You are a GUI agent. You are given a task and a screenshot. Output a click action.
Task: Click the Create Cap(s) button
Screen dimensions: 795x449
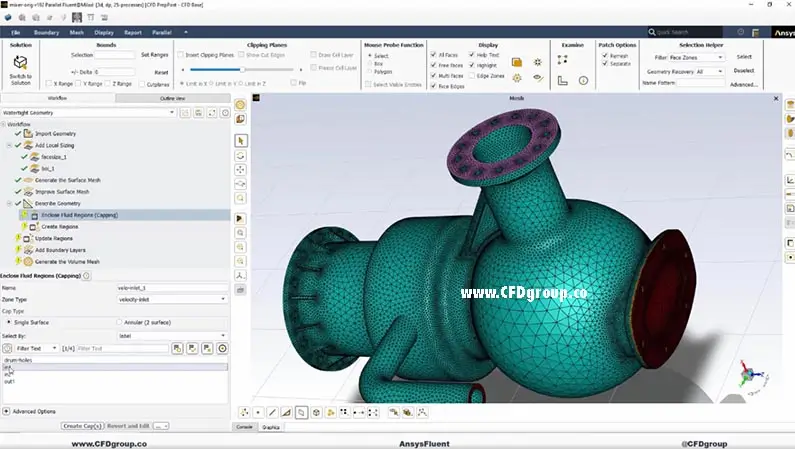click(x=82, y=426)
